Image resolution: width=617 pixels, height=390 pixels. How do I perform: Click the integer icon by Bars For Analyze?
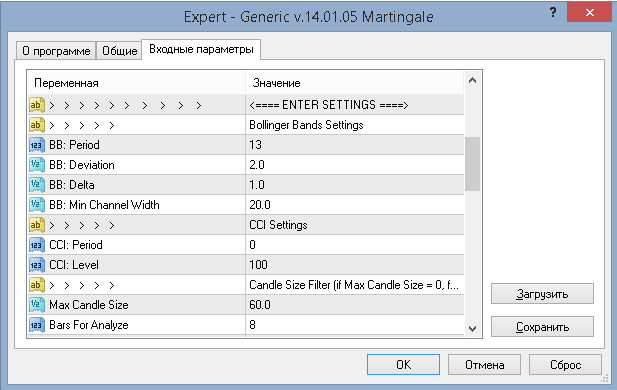37,325
